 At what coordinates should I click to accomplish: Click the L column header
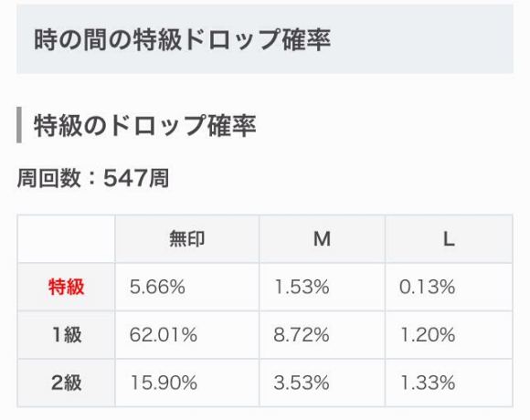pos(449,239)
